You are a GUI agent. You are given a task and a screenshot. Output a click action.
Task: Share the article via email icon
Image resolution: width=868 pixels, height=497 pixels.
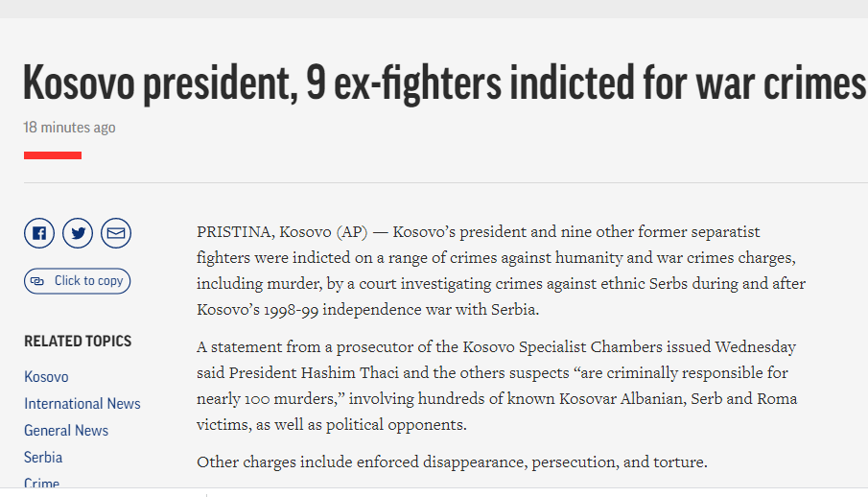click(x=116, y=233)
